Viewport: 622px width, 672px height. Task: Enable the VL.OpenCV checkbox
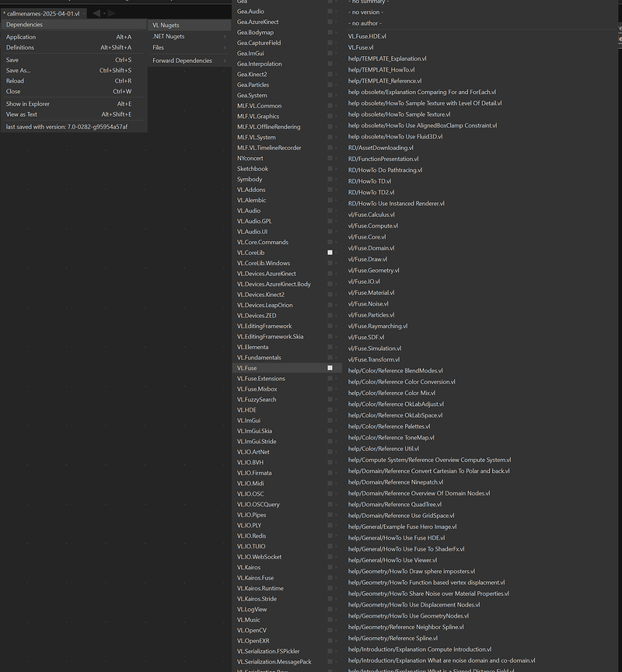[x=330, y=630]
